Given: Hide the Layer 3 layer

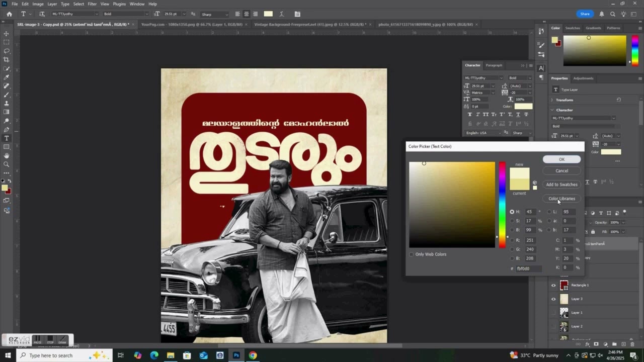Looking at the screenshot, I should pyautogui.click(x=553, y=299).
